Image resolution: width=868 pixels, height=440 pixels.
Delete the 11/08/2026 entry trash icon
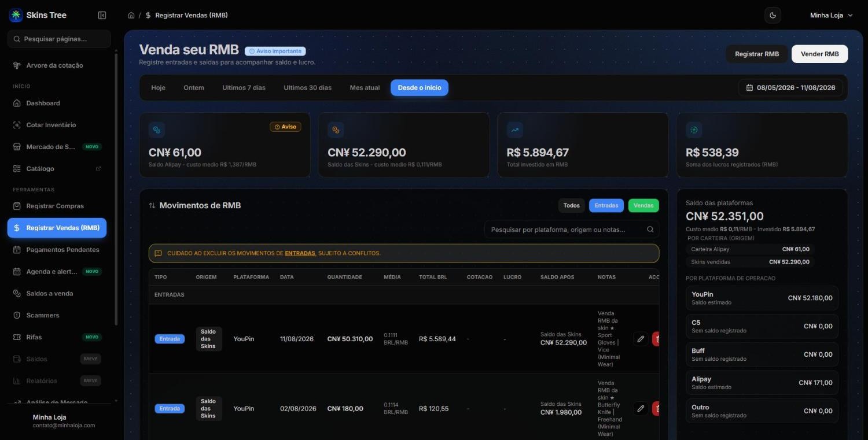(x=656, y=339)
